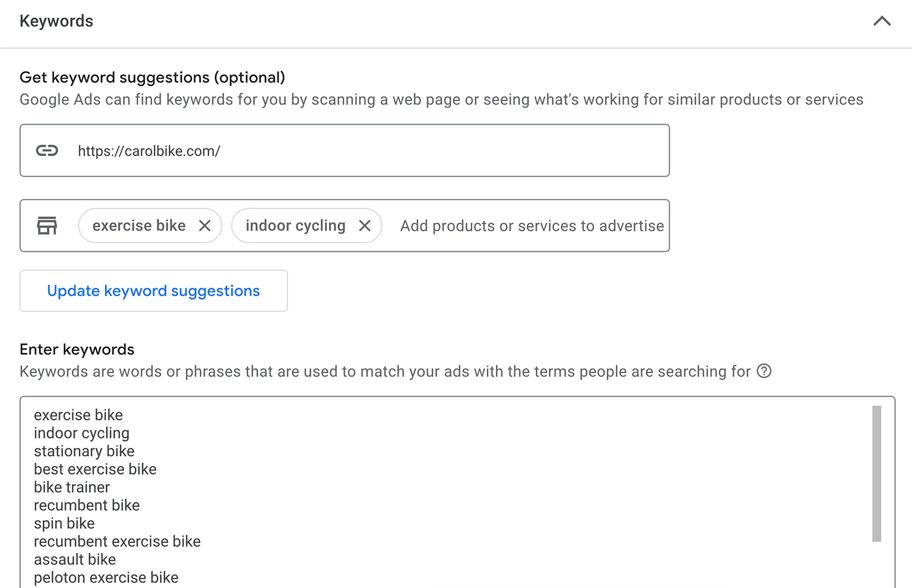The width and height of the screenshot is (912, 588).
Task: Click the storefront icon in products field
Action: [x=47, y=226]
